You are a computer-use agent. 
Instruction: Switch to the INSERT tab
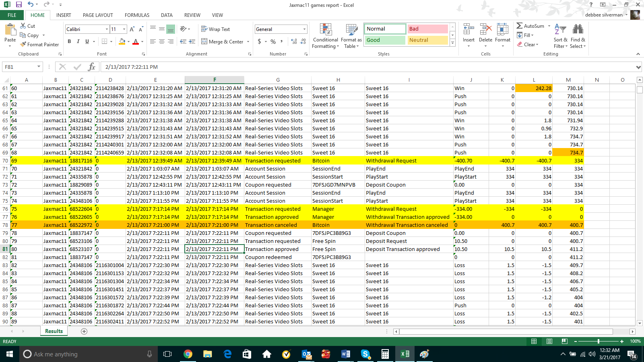coord(64,15)
